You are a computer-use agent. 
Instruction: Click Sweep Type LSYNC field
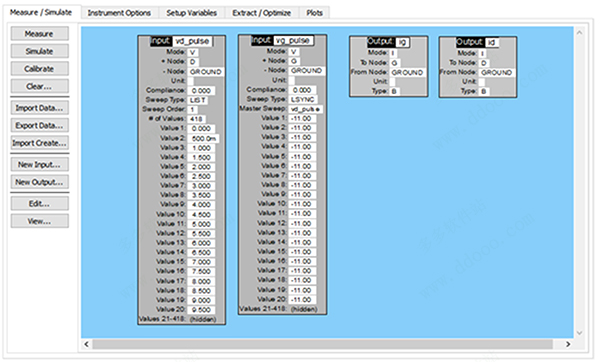point(303,99)
